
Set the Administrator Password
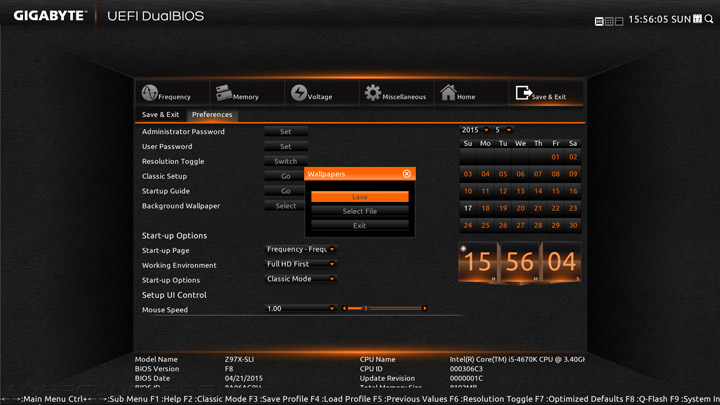[286, 131]
